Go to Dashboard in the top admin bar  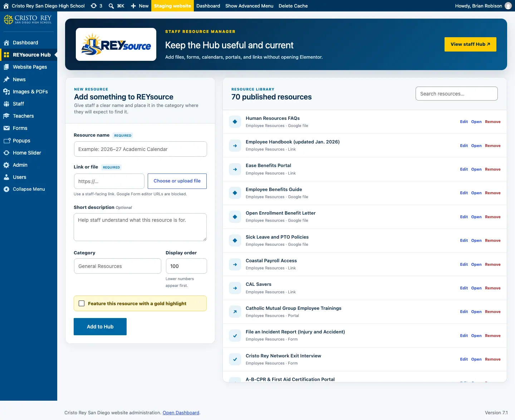pyautogui.click(x=208, y=6)
